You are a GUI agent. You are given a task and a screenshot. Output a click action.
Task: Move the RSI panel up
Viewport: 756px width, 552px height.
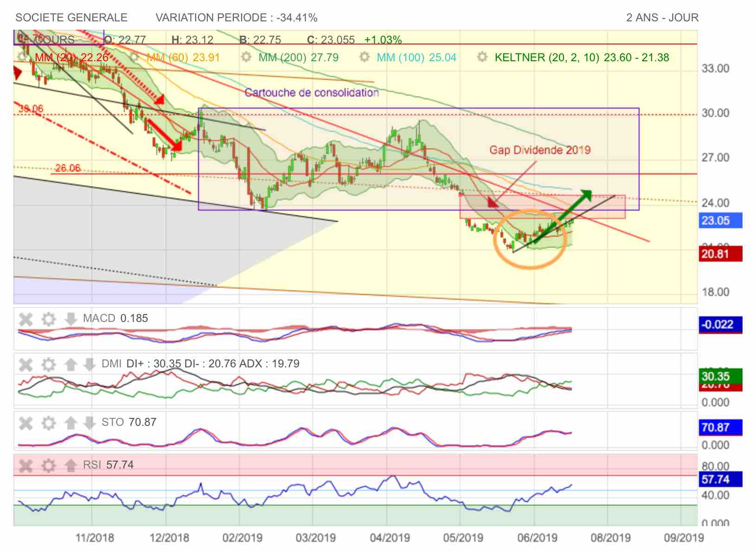[70, 465]
